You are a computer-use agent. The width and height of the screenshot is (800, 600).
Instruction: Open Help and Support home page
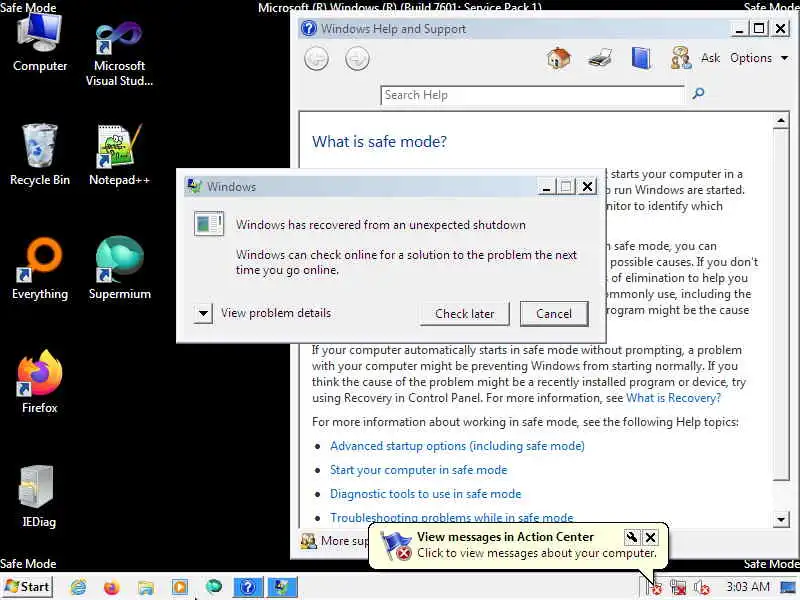click(559, 58)
